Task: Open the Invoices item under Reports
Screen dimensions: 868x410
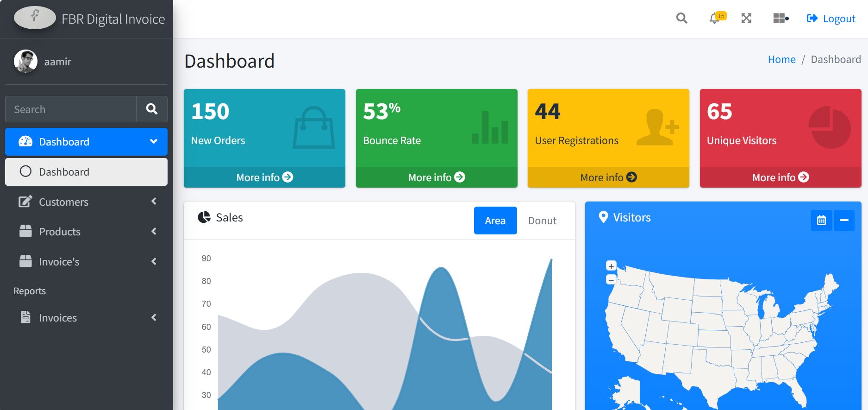Action: [x=86, y=318]
